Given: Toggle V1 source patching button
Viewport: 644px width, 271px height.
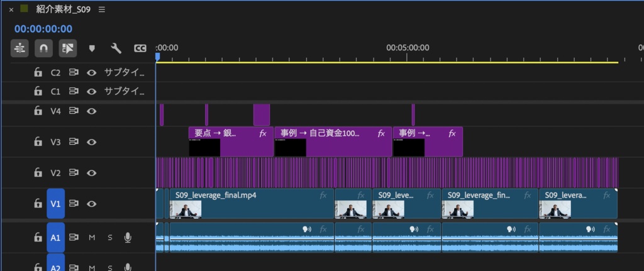Looking at the screenshot, I should 55,203.
